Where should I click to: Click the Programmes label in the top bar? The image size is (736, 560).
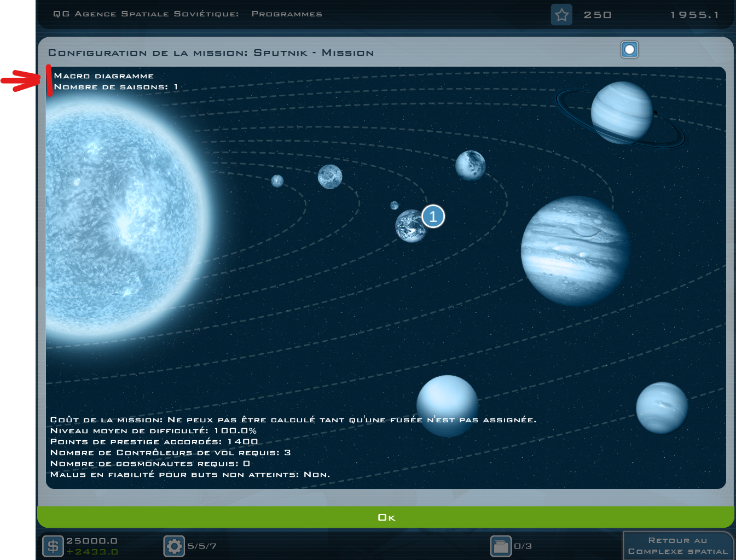coord(287,14)
